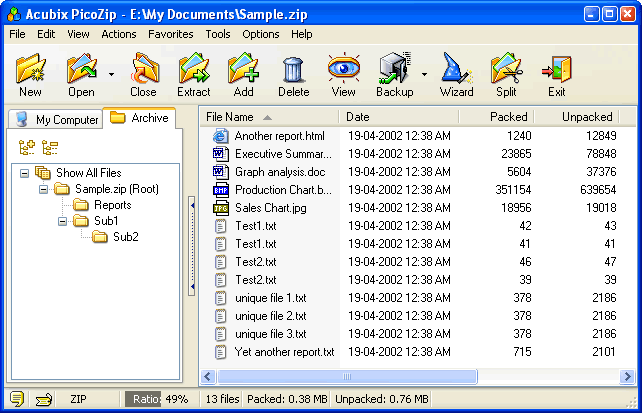Screen dimensions: 642x413
Task: Select the Yet another report.txt file icon
Action: (x=221, y=352)
